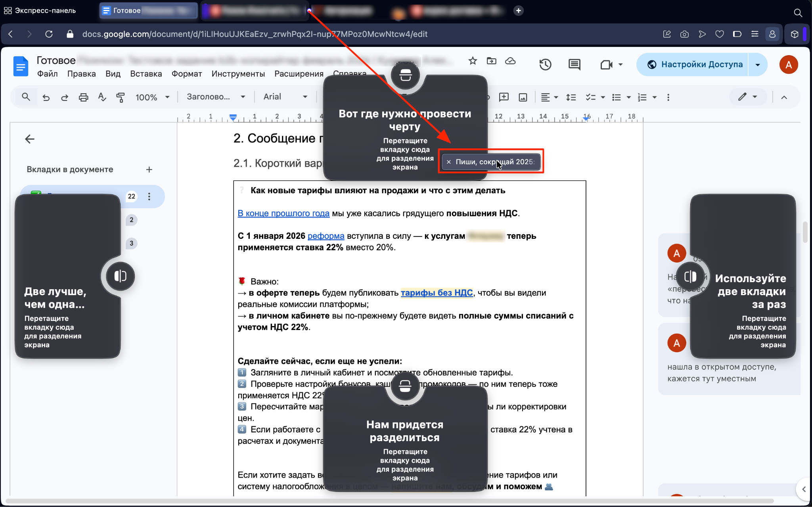Star the document Готовое

[473, 61]
